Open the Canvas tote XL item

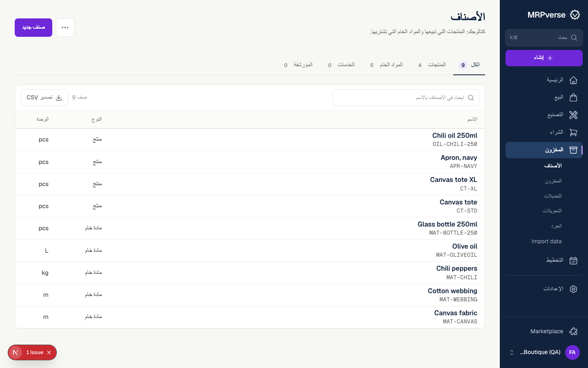click(454, 180)
